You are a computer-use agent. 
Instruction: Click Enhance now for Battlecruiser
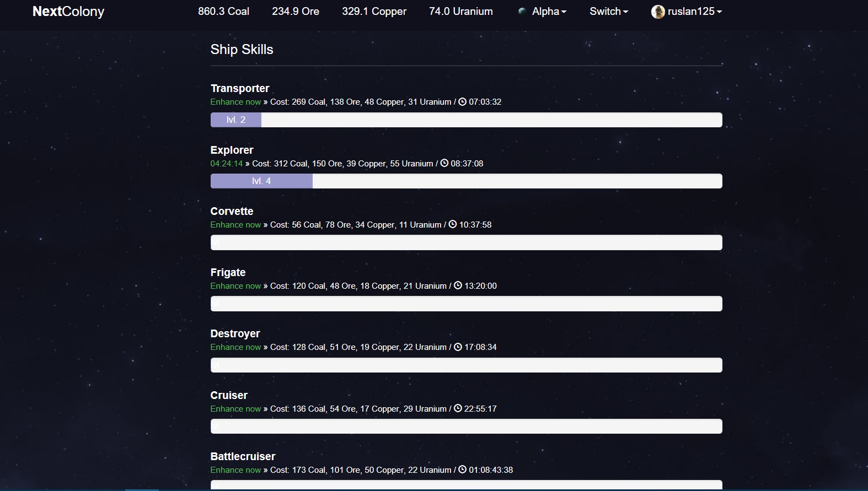(235, 470)
